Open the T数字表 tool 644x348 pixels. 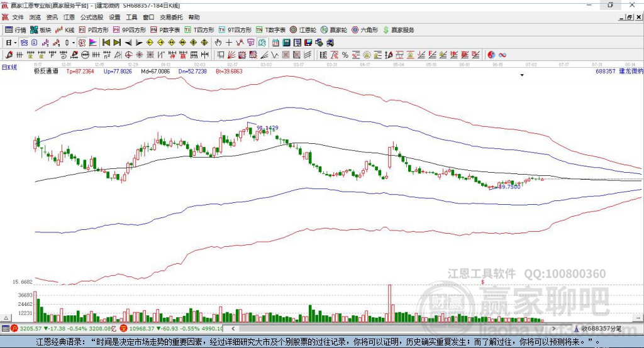(x=270, y=30)
